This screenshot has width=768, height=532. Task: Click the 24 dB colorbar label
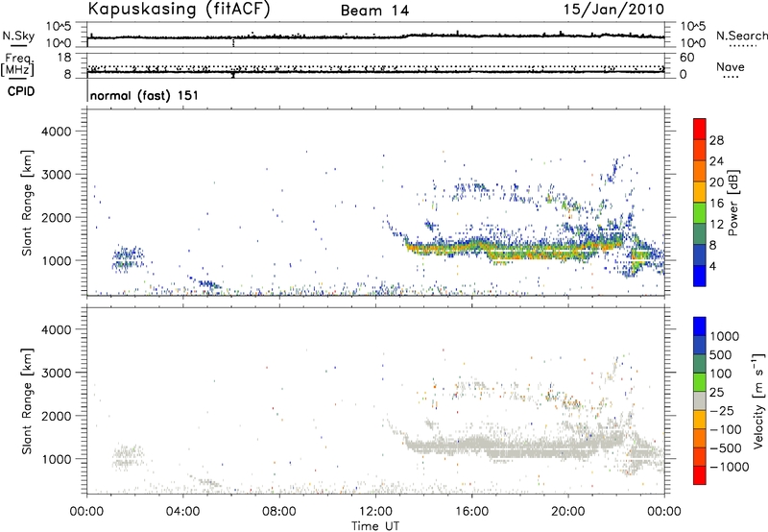(x=716, y=161)
